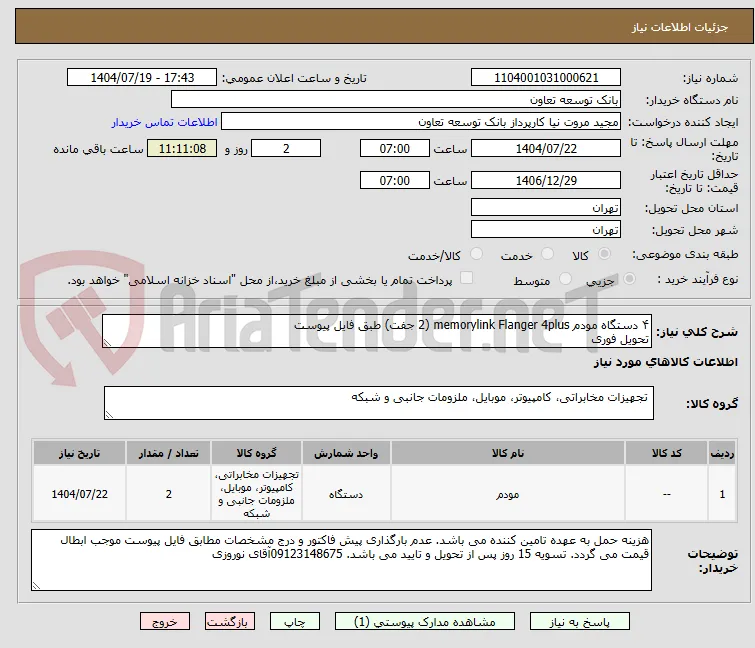Click the 1404/07/22 date cell in table
755x648 pixels.
pos(79,494)
